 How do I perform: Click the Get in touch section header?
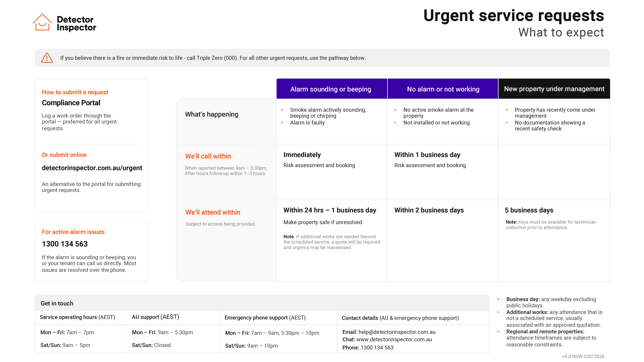click(57, 303)
